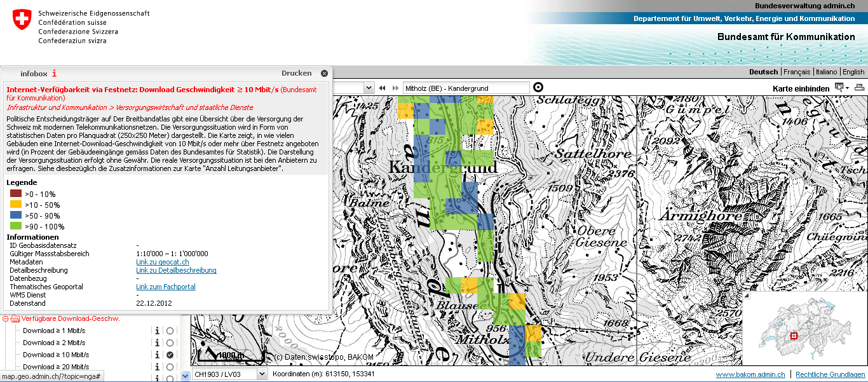Screen dimensions: 868x382
Task: Select Download ≥ 10 Mbit/s layer text
Action: 56,355
